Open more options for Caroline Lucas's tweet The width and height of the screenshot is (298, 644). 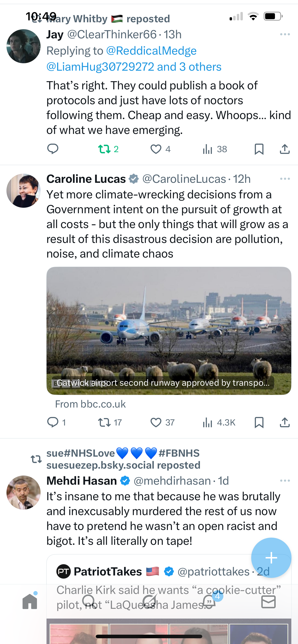pos(285,179)
